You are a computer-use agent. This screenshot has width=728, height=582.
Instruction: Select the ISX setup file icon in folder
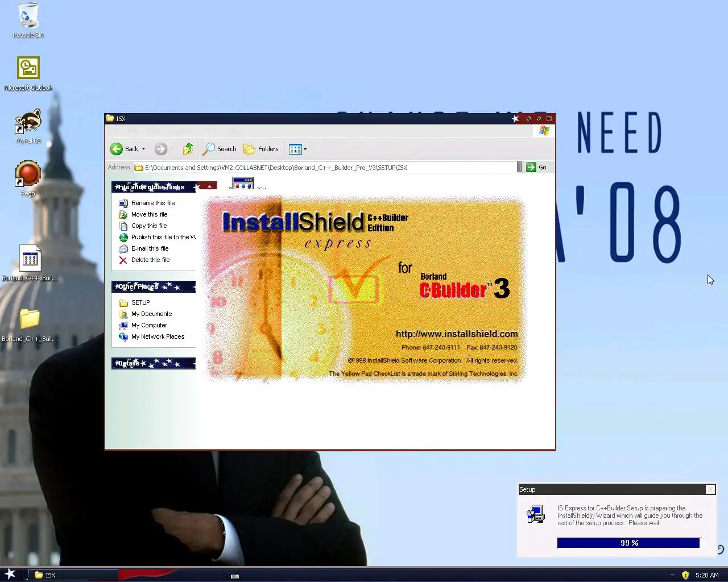point(243,183)
